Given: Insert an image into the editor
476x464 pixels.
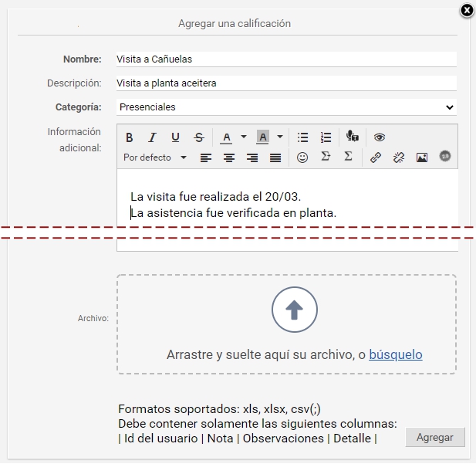Looking at the screenshot, I should (422, 157).
